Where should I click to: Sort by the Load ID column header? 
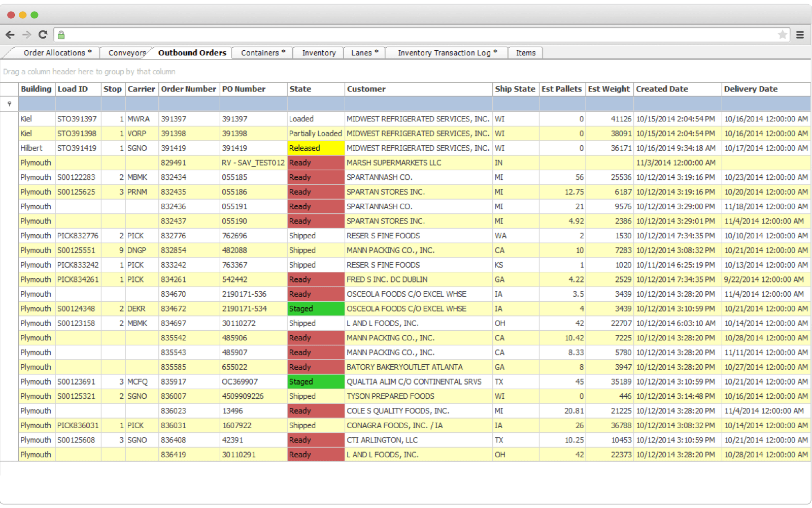[78, 89]
